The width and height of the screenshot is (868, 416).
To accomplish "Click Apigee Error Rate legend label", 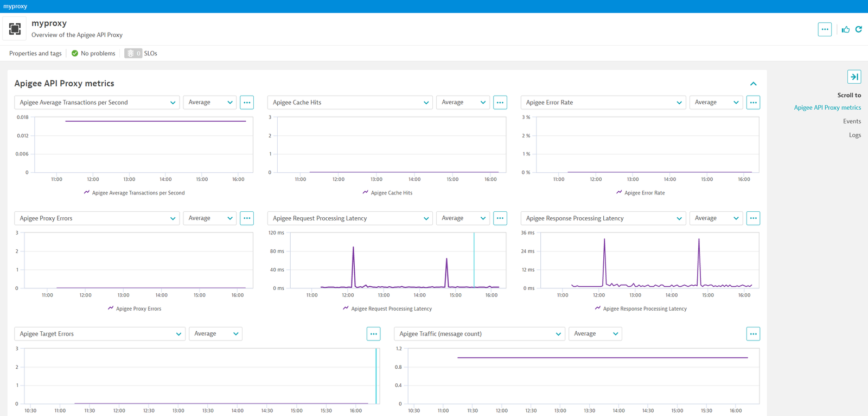I will [x=644, y=193].
